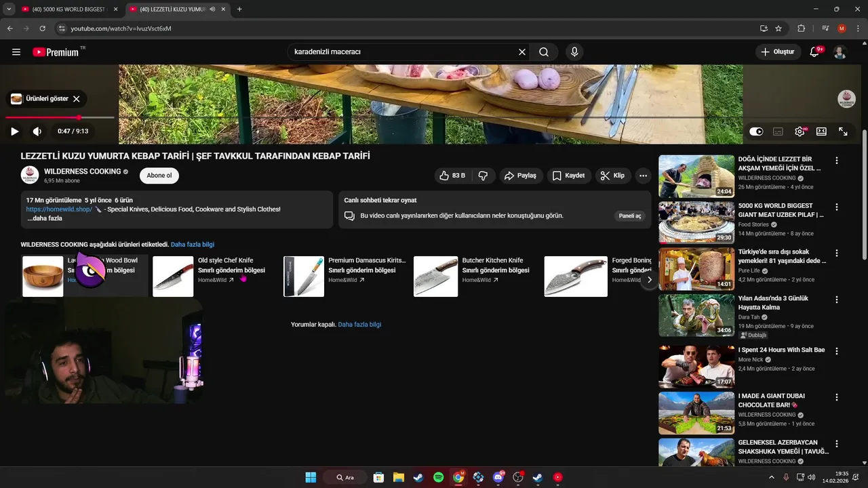
Task: Close the Ürünleri göster chip
Action: click(x=77, y=99)
